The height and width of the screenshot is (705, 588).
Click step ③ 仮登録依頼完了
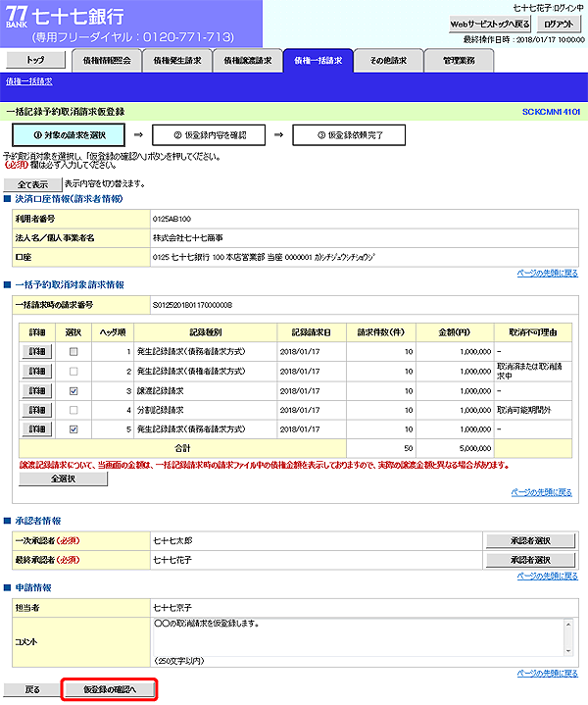pyautogui.click(x=349, y=135)
